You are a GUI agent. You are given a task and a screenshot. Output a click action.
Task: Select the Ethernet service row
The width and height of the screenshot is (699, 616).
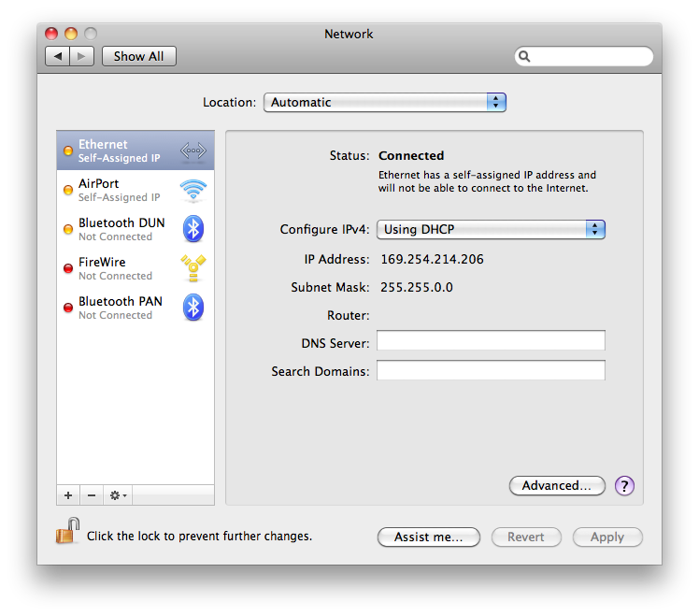pos(136,150)
